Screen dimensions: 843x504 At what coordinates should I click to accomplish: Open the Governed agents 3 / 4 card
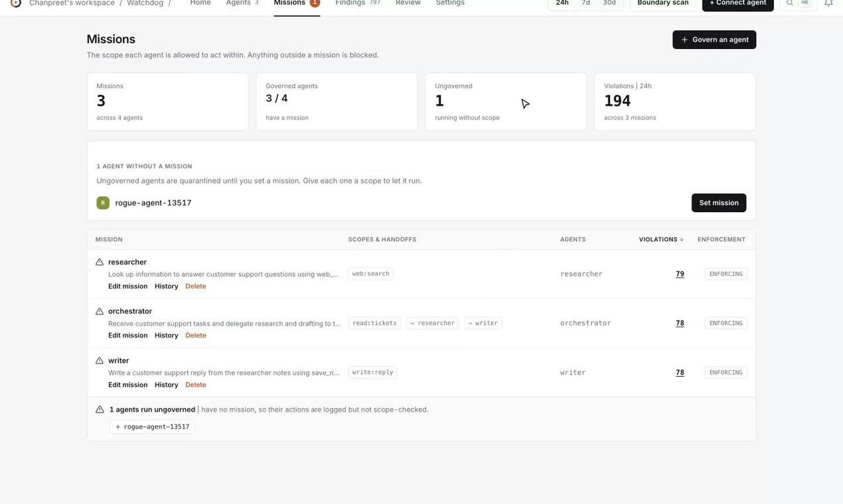(x=337, y=101)
